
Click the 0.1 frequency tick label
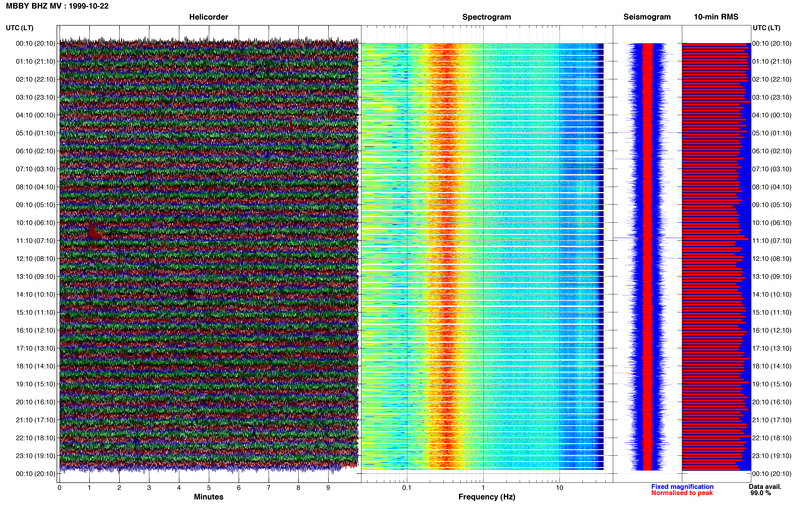[x=407, y=488]
